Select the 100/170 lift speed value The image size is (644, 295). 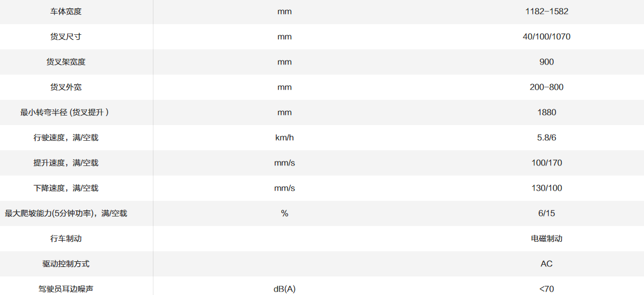click(546, 163)
